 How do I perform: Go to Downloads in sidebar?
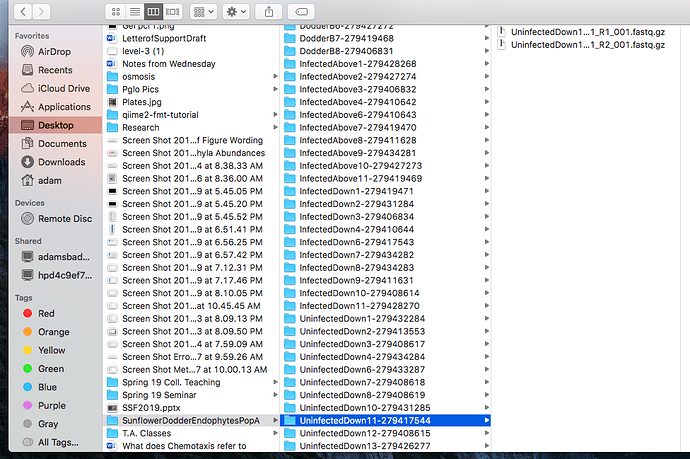coord(61,162)
